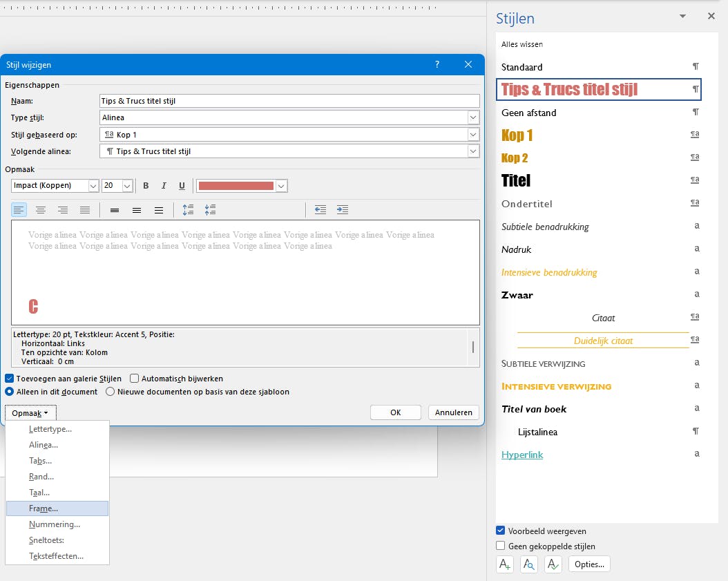Open Style Inspector icon
This screenshot has height=581, width=728.
coord(529,564)
